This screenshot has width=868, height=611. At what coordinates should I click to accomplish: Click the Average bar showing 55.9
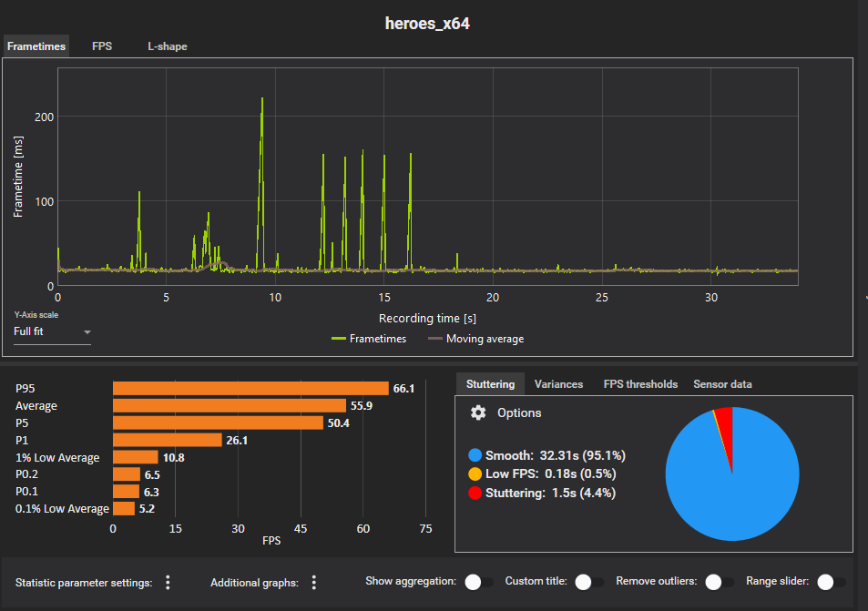pyautogui.click(x=230, y=406)
